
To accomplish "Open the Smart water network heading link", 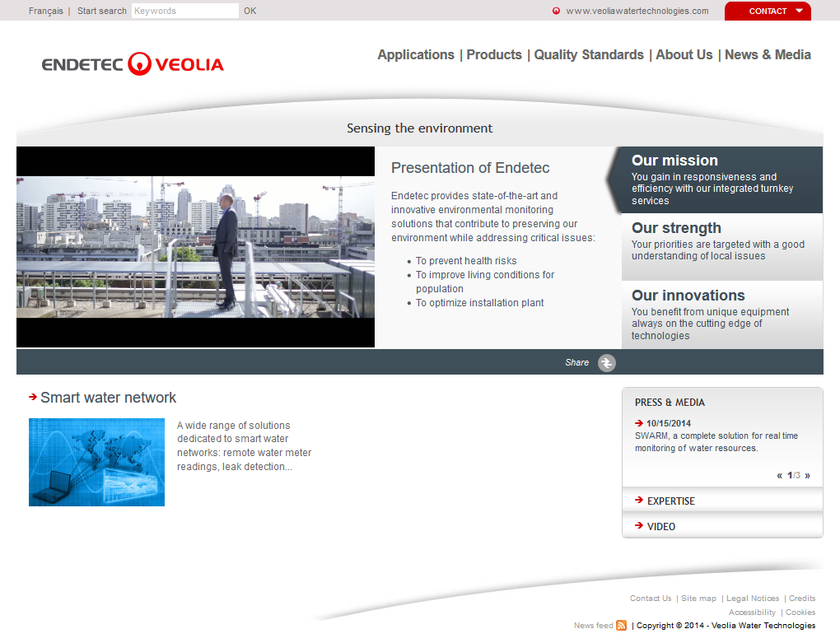I will [x=108, y=398].
